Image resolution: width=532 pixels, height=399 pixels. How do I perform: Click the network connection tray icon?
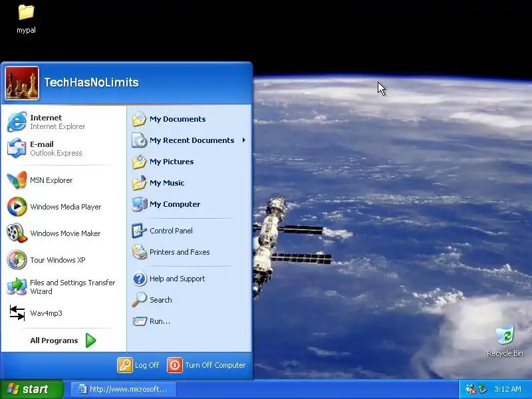482,388
